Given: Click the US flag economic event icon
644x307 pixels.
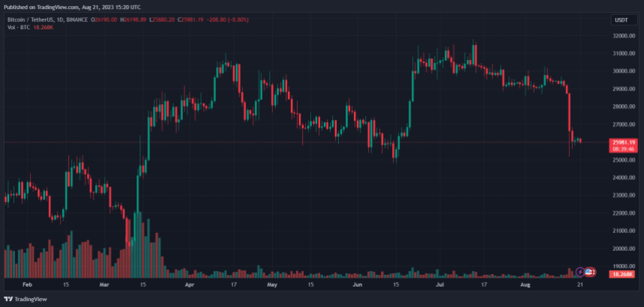Looking at the screenshot, I should (590, 270).
